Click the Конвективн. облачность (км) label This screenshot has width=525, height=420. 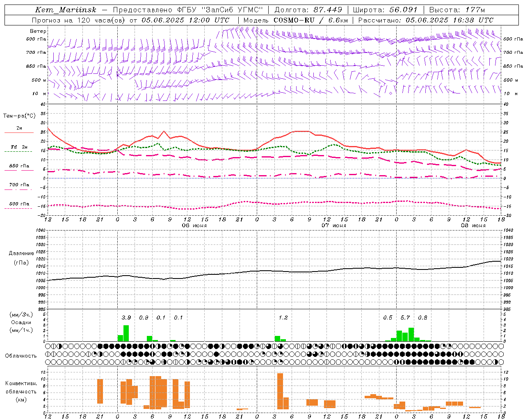[x=21, y=391]
